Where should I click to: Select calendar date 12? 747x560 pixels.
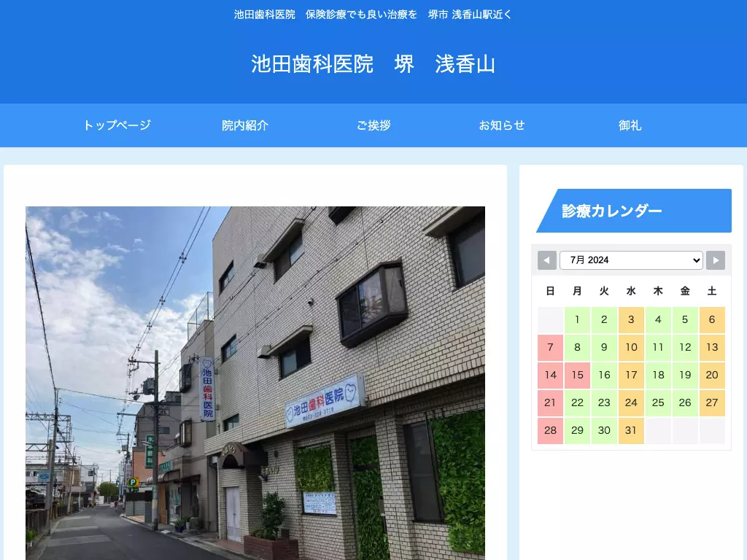click(x=685, y=347)
